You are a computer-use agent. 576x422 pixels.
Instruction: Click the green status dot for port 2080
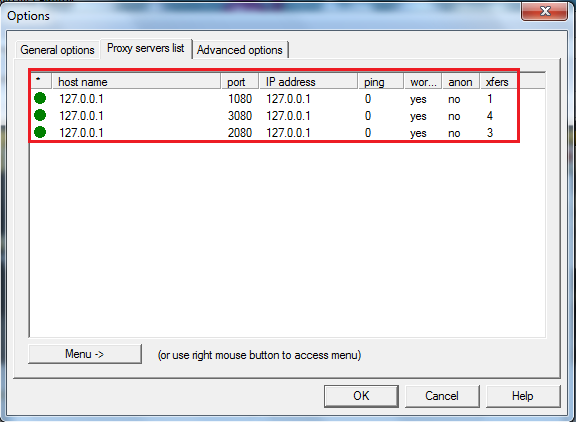(40, 132)
